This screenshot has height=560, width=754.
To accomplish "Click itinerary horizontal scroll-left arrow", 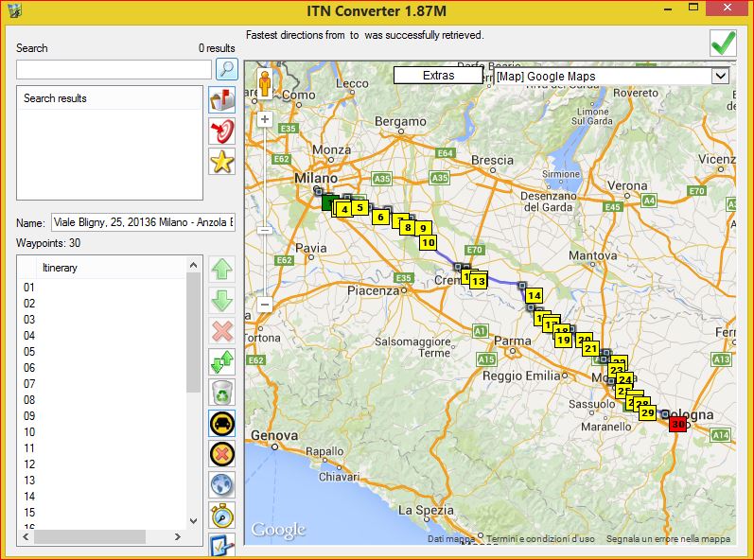I will point(26,537).
